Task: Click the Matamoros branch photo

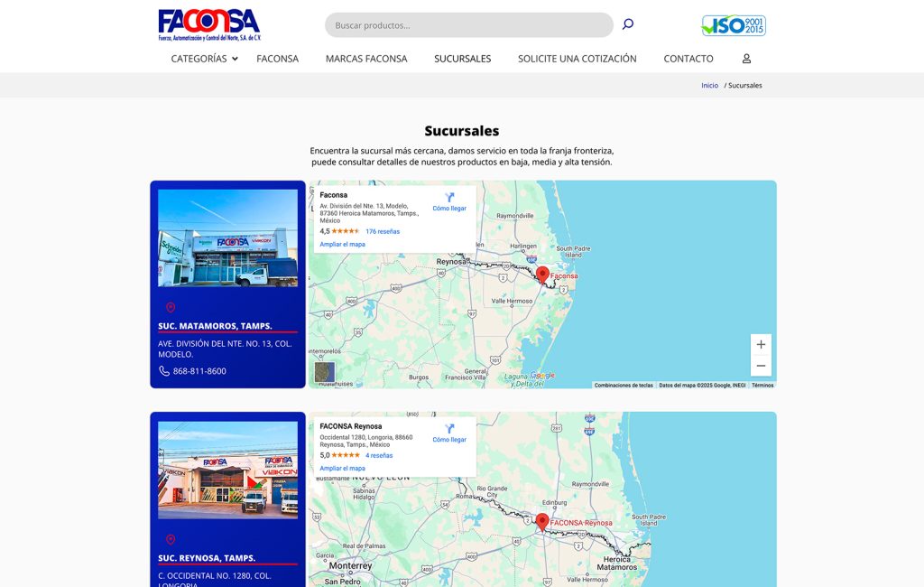Action: pos(228,238)
